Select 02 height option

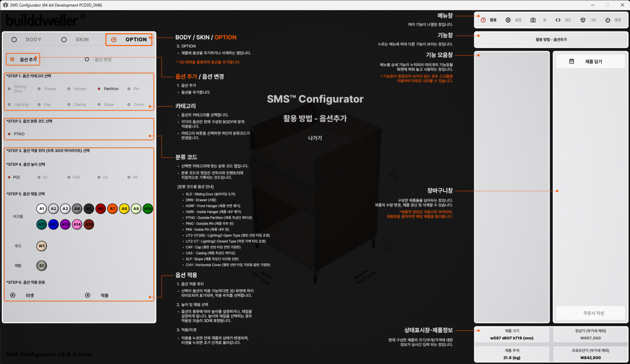pyautogui.click(x=39, y=177)
